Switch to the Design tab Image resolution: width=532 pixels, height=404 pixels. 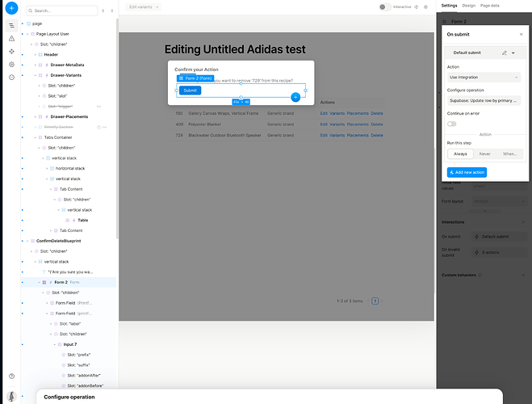click(468, 6)
